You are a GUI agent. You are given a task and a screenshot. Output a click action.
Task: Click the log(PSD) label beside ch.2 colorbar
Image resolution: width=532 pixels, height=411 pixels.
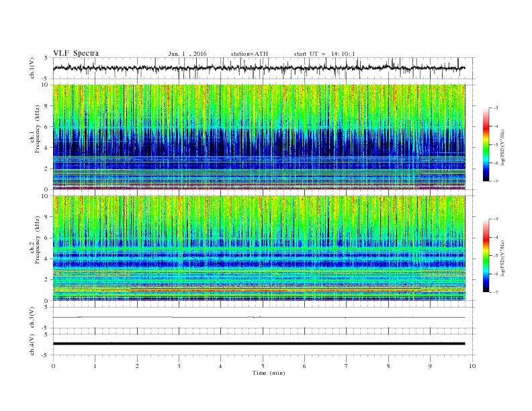(502, 258)
